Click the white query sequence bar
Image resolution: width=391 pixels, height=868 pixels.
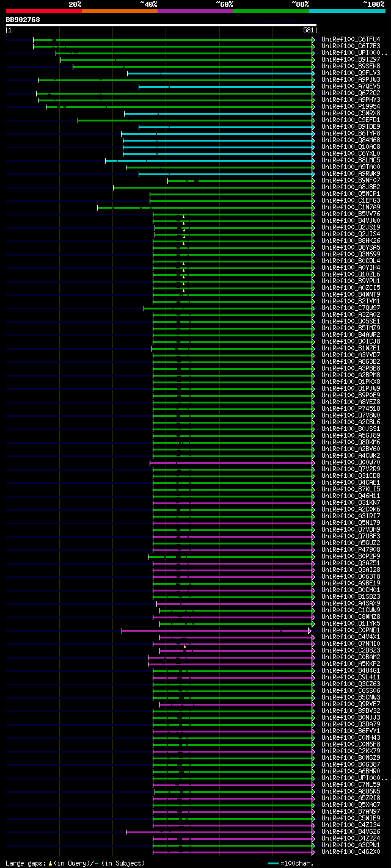pyautogui.click(x=161, y=25)
